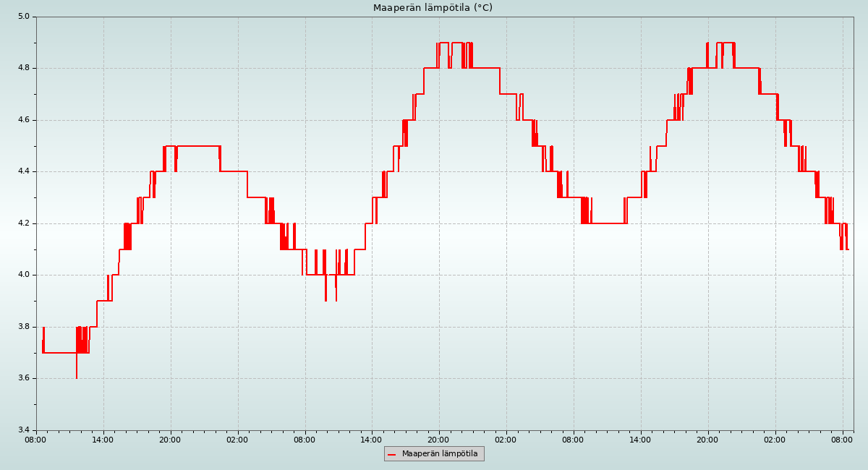868x470 pixels.
Task: Click the rightmost 08:00 x-axis label
Action: 843,439
